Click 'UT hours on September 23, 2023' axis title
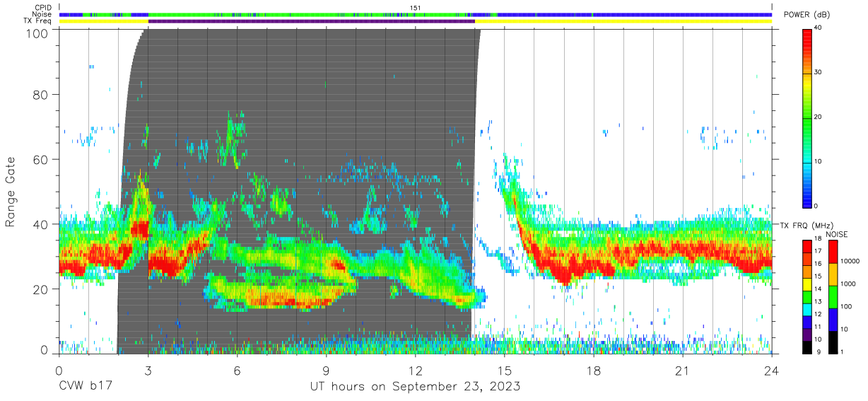Screen dimensions: 868x401 pyautogui.click(x=415, y=387)
